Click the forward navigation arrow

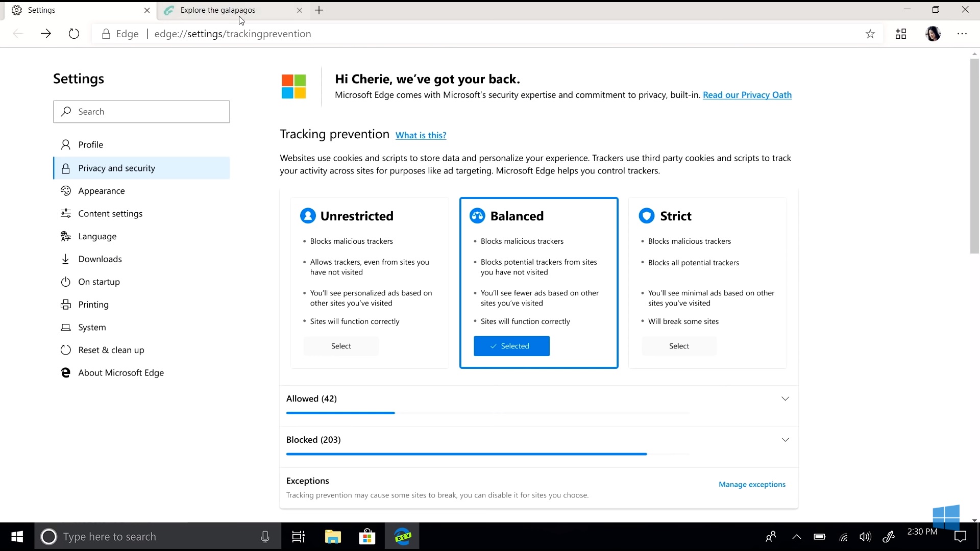(x=46, y=34)
